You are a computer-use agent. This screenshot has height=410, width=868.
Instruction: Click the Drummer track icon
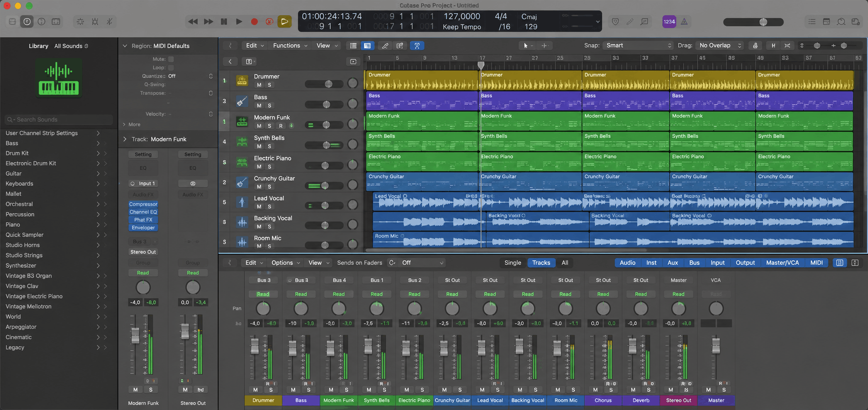(x=242, y=80)
